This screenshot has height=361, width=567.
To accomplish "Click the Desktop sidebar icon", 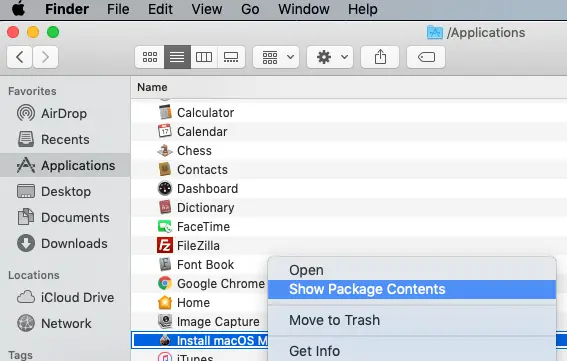I will point(26,191).
